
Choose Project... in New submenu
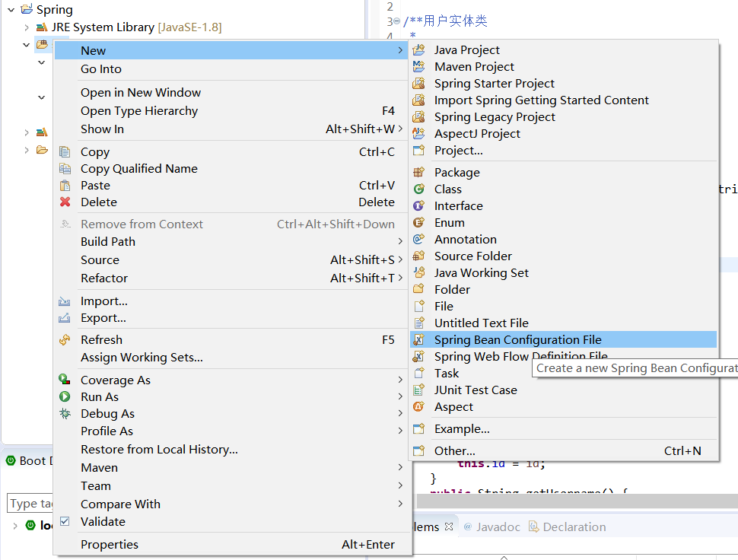click(x=564, y=151)
